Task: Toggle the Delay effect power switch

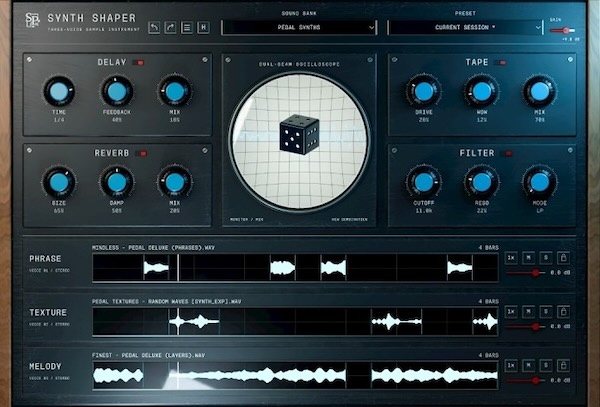Action: [x=138, y=62]
